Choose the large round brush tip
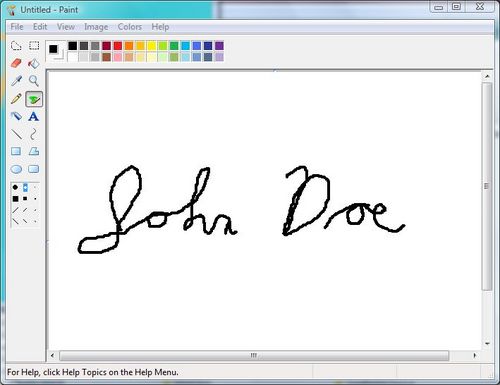Viewport: 500px width, 385px height. coord(15,187)
